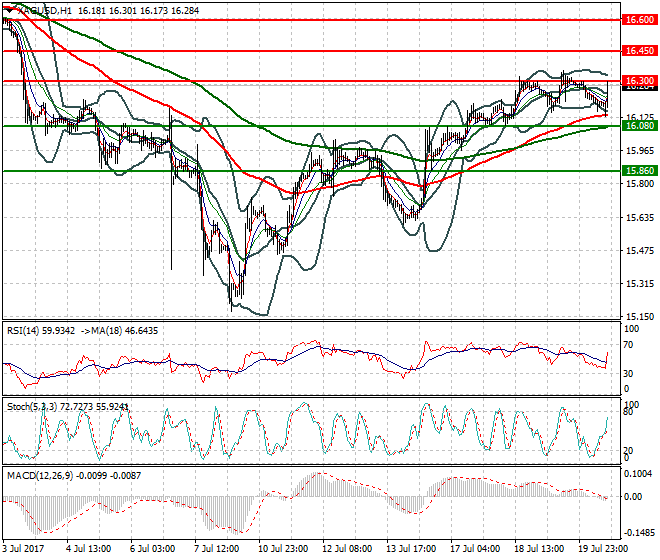Click the MACD 0.1004 scale value
Screen dimensions: 660x560
coord(640,474)
